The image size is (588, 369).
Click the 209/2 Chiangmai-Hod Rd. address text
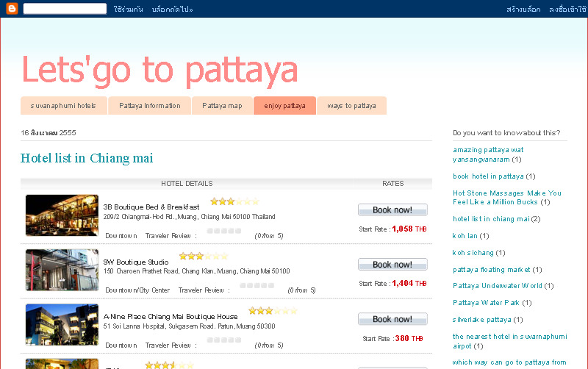click(x=189, y=217)
